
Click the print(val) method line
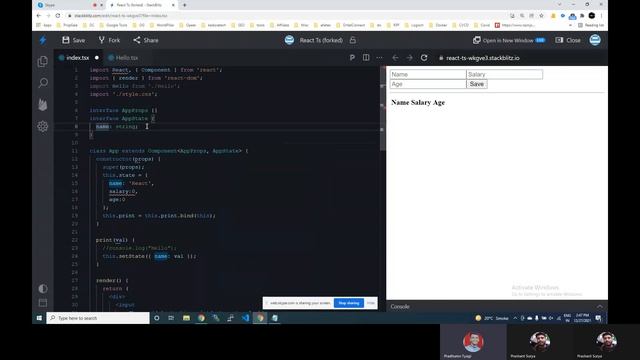click(x=115, y=240)
